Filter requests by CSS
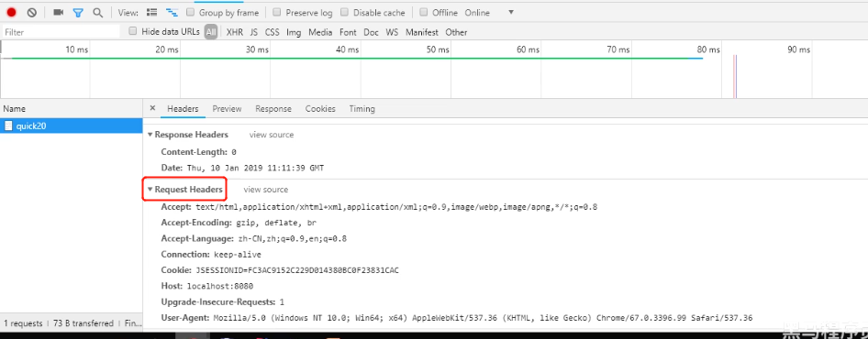The height and width of the screenshot is (339, 868). [273, 32]
